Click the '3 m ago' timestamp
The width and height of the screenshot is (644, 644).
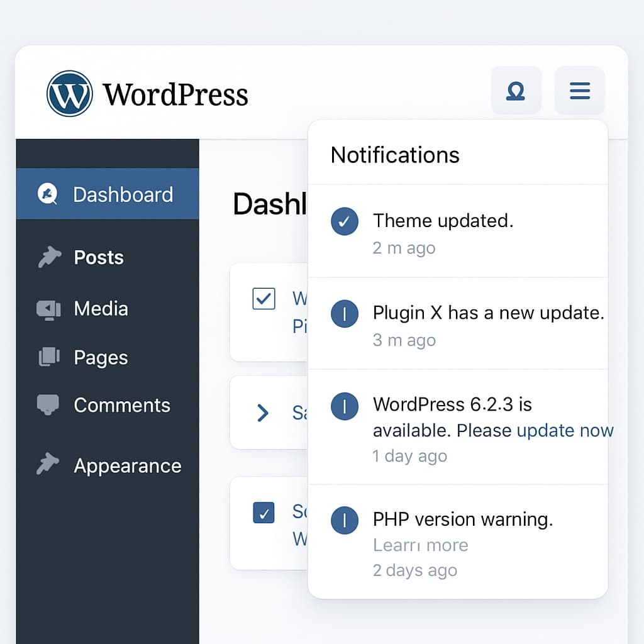click(x=404, y=340)
